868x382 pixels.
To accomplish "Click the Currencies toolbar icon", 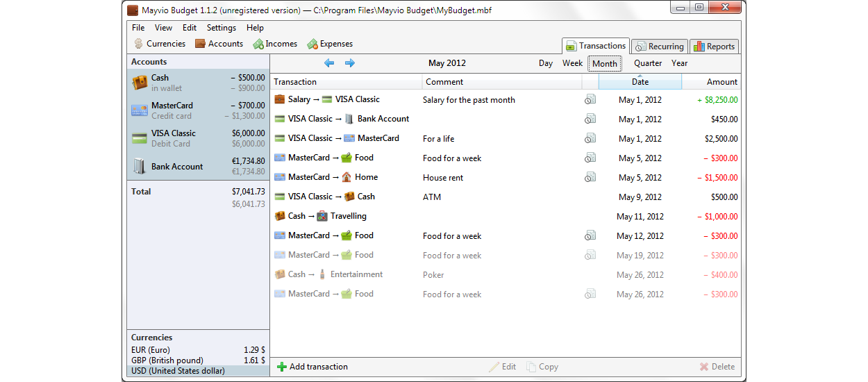I will pyautogui.click(x=139, y=44).
